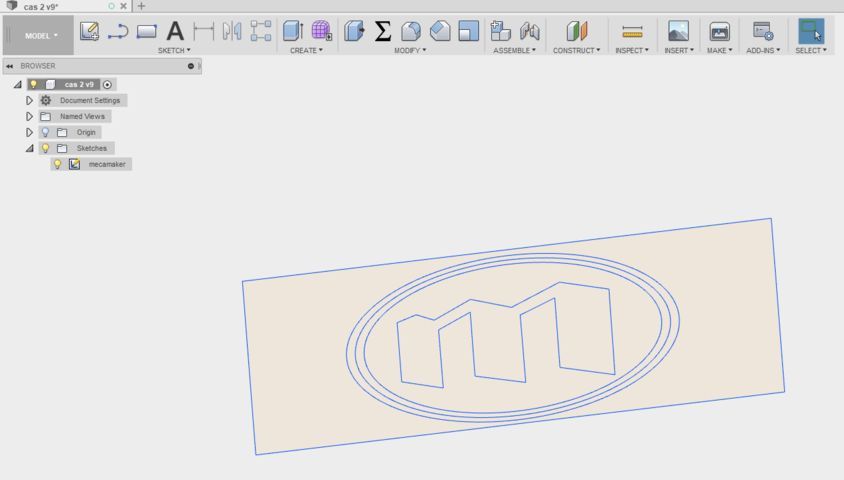The image size is (844, 480).
Task: Open the ADD-INS menu
Action: pos(763,50)
